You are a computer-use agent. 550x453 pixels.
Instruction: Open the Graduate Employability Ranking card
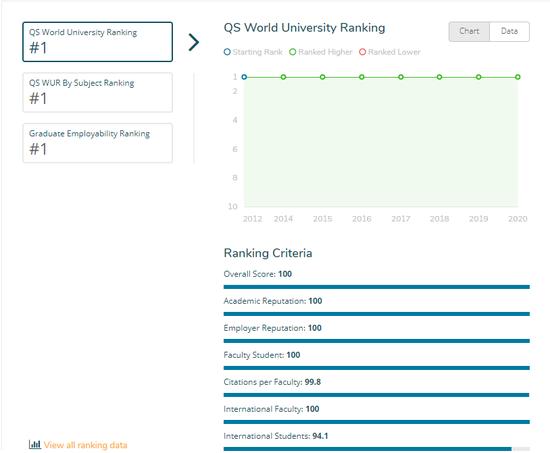tap(98, 143)
